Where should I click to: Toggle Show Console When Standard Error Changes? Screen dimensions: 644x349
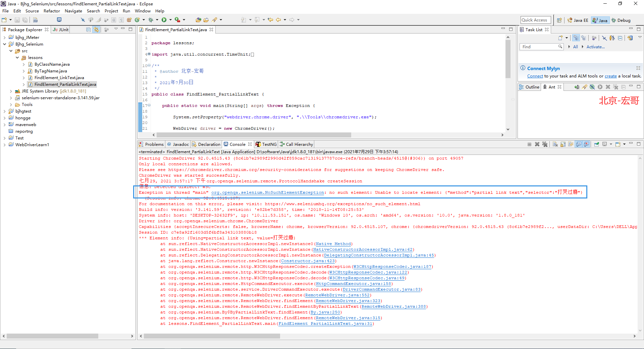point(586,144)
